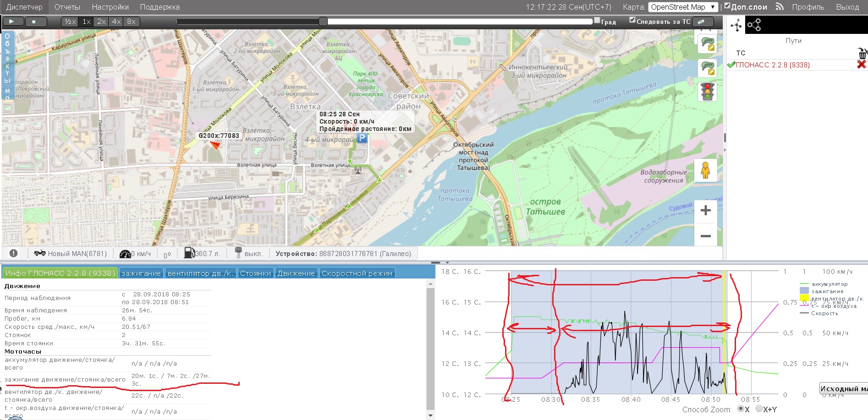Viewport: 868px width, 420px height.
Task: Click the Выход logout link
Action: pos(847,7)
